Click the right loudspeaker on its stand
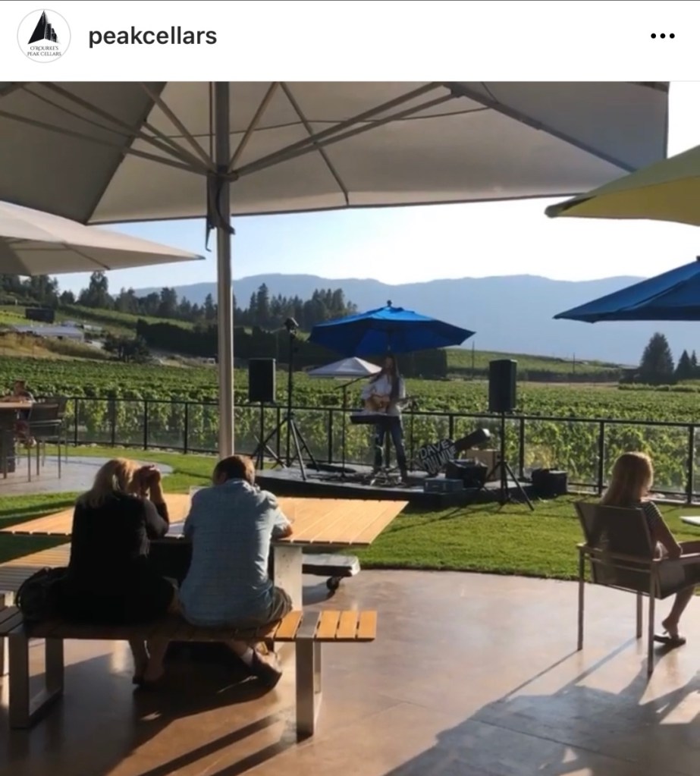 click(x=503, y=385)
